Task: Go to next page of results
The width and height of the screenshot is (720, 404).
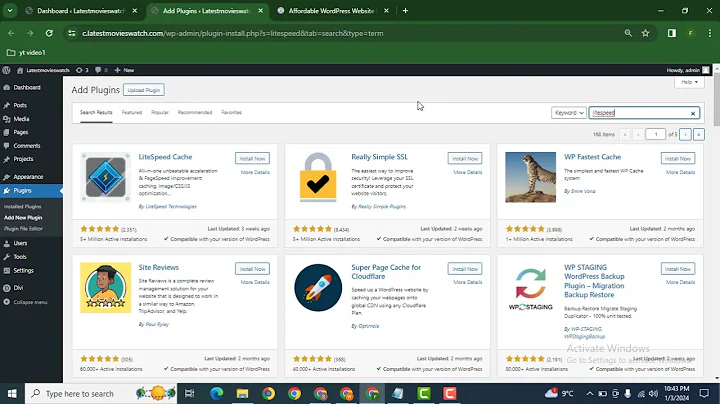Action: click(x=685, y=135)
